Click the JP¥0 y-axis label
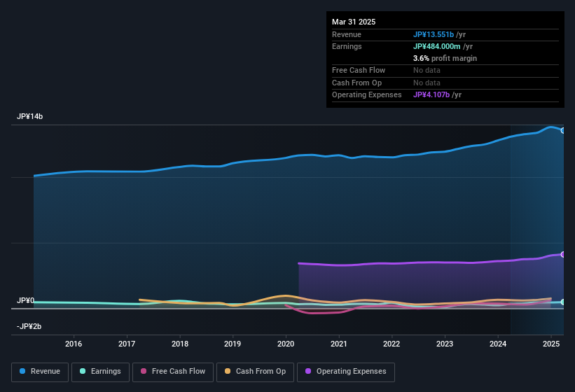 pos(25,300)
